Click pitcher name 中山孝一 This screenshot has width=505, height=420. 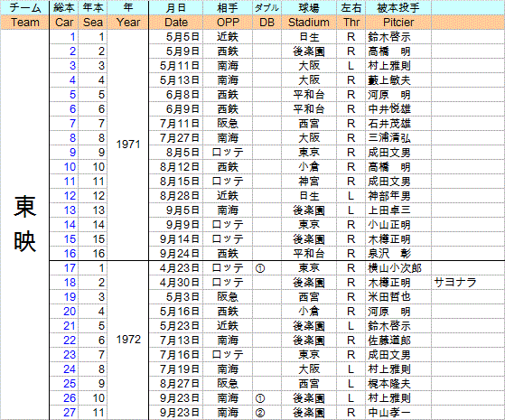pos(389,413)
